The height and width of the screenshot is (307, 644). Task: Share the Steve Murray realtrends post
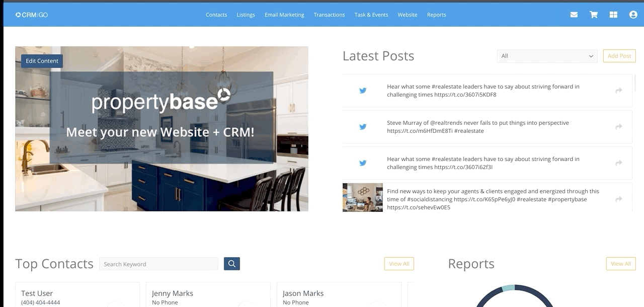click(619, 127)
